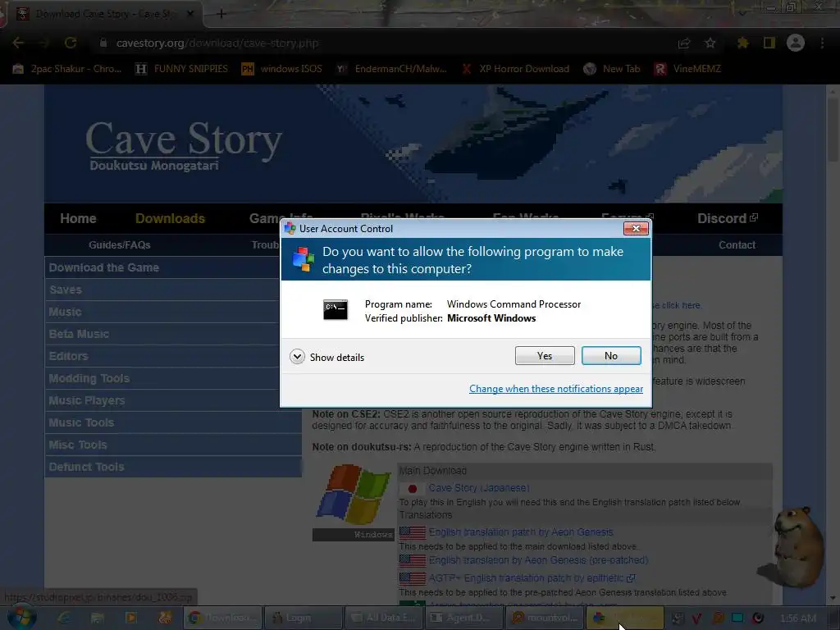Bookmark this page with star icon
This screenshot has height=630, width=840.
710,43
